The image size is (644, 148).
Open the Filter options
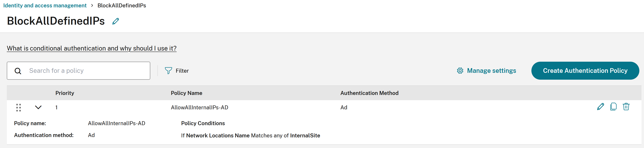pos(182,71)
